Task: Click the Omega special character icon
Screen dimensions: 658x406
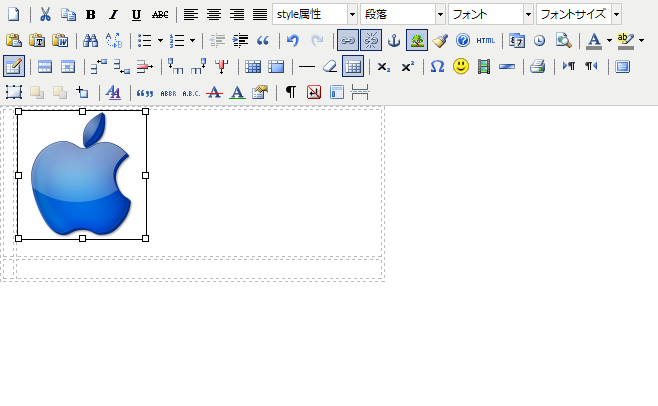Action: pyautogui.click(x=437, y=67)
